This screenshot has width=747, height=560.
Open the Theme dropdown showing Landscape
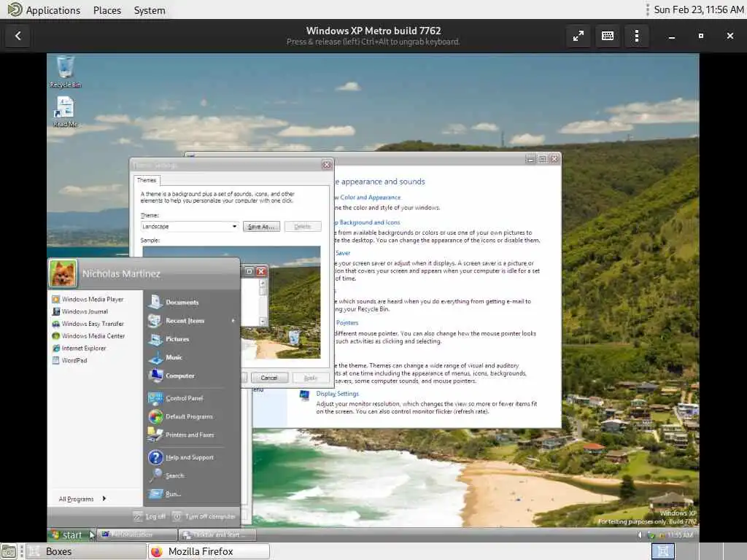(x=190, y=226)
